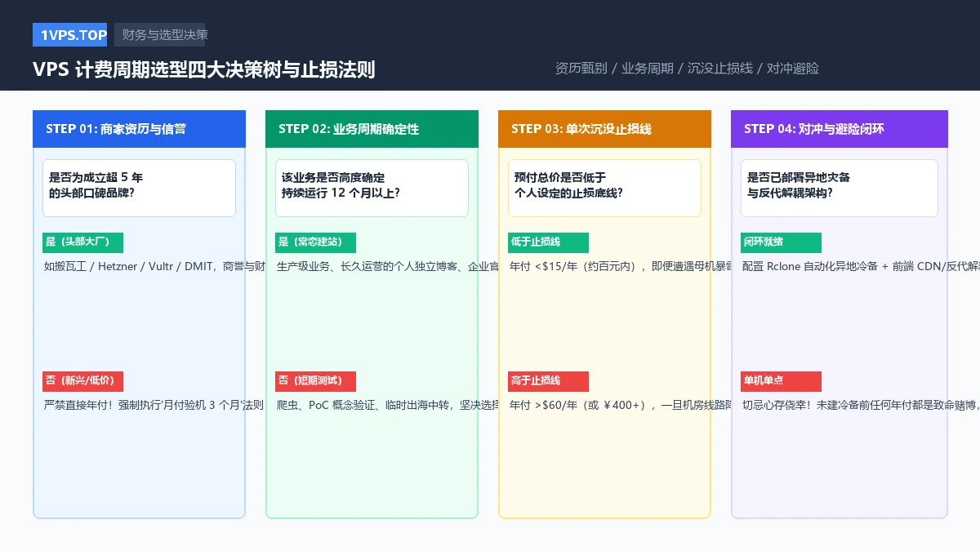The width and height of the screenshot is (980, 551).
Task: Click the title VPS 计费周期选型四大决策树与止损法则
Action: pos(204,69)
